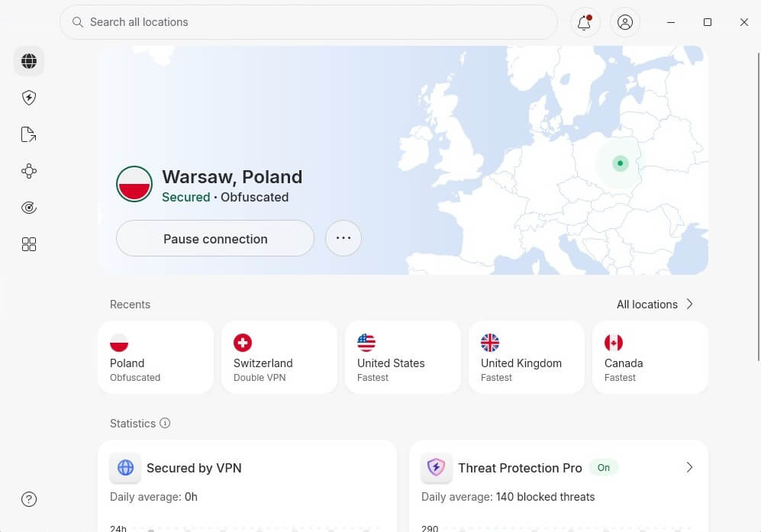This screenshot has width=761, height=532.
Task: Connect to United Kingdom Fastest card
Action: pyautogui.click(x=527, y=357)
